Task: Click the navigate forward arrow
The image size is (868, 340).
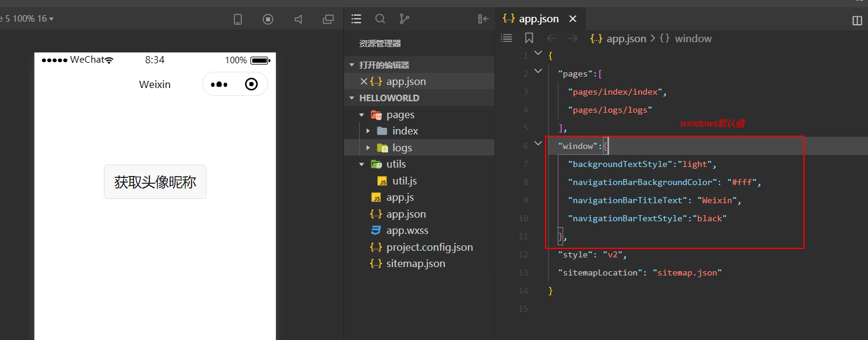Action: click(x=573, y=39)
